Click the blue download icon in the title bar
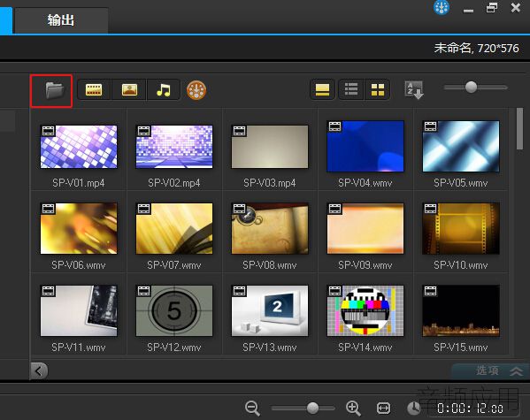The height and width of the screenshot is (420, 530). pos(442,7)
